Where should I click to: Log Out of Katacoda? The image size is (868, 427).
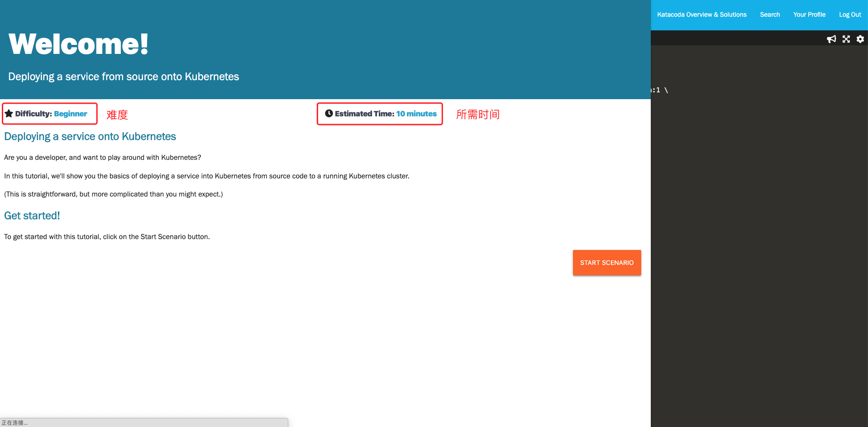(849, 14)
